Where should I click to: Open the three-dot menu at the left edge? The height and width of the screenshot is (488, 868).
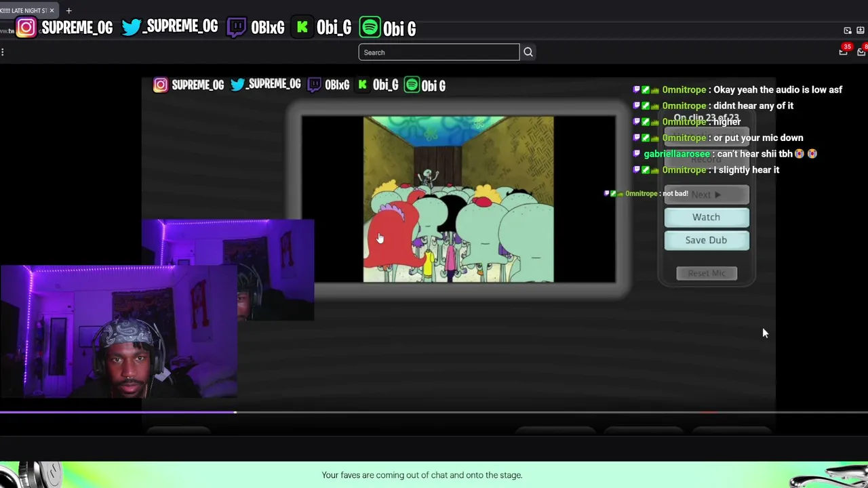[x=3, y=52]
